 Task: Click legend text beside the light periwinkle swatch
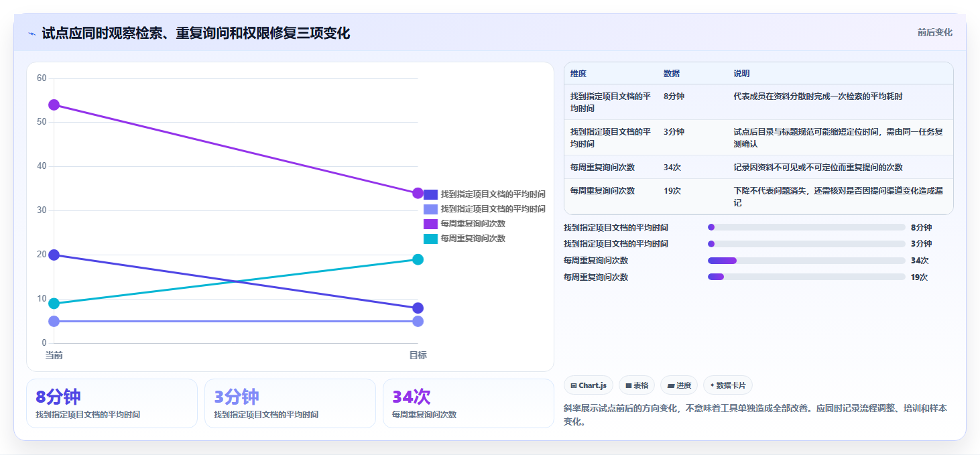(x=493, y=209)
